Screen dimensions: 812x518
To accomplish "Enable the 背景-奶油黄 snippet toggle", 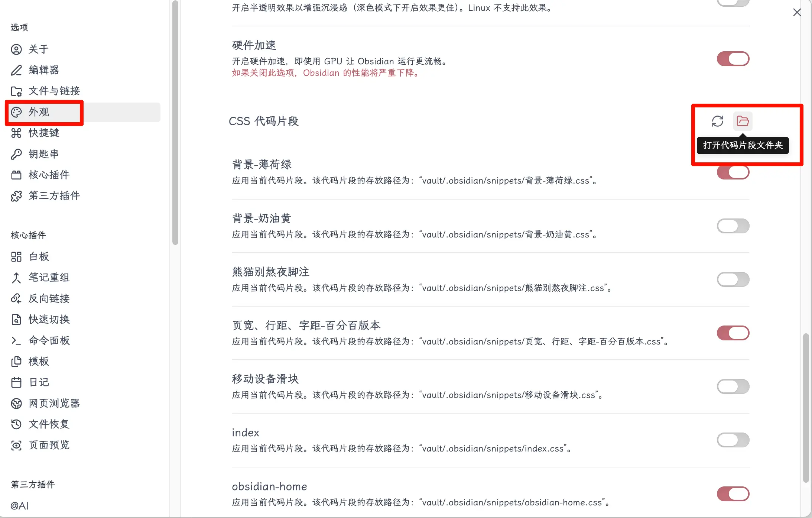I will [x=733, y=226].
